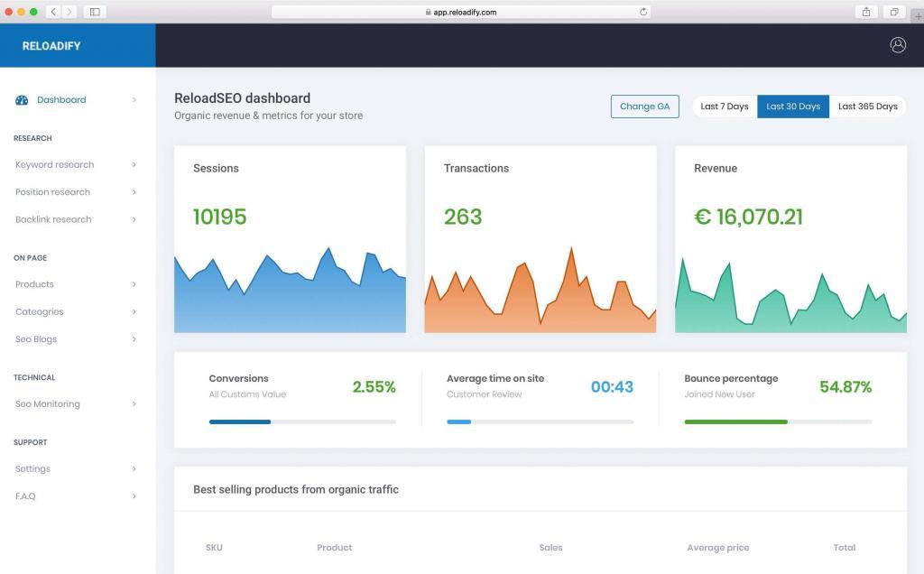Click the sidebar toggle icon in the browser
Screen dimensions: 924x574
click(x=94, y=12)
